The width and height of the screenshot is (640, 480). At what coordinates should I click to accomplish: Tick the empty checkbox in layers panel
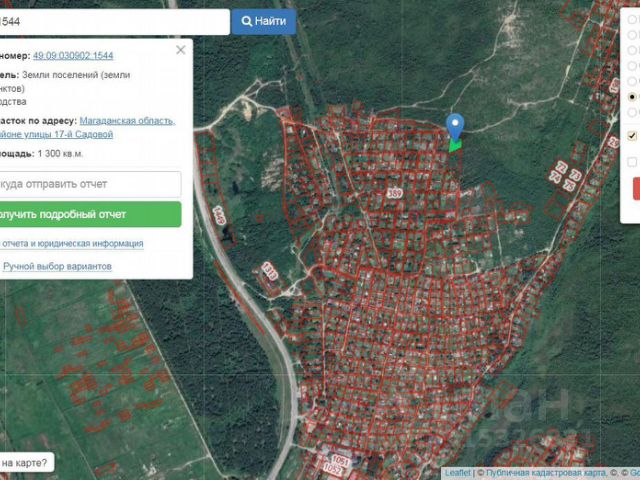click(x=632, y=162)
